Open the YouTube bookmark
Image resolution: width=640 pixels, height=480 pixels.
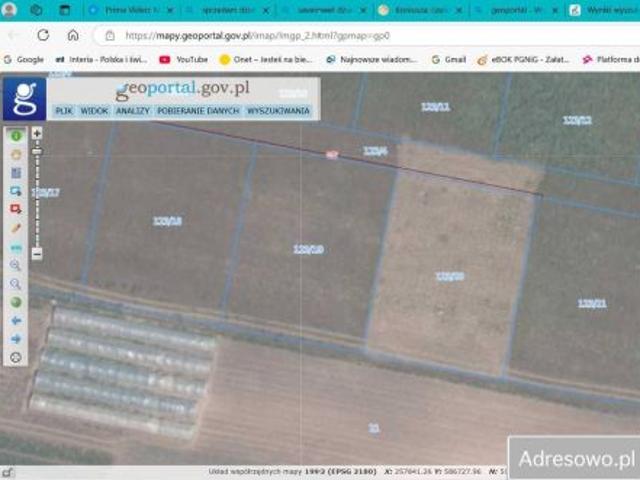184,60
